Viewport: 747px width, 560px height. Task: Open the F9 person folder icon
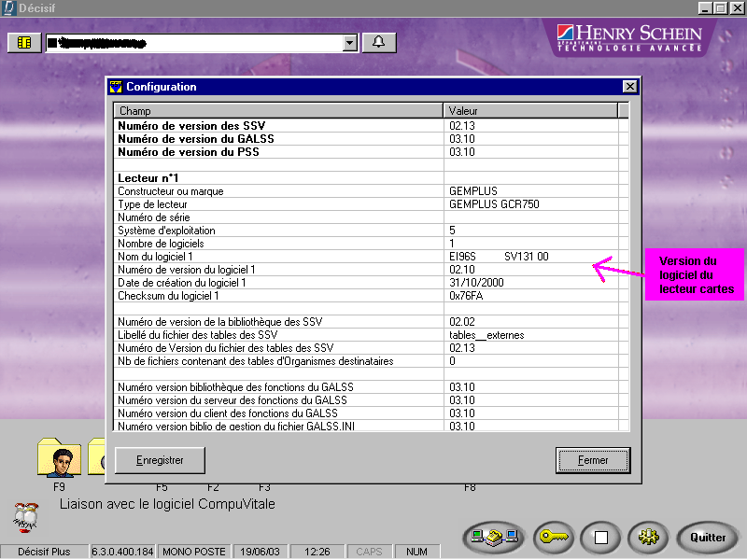(59, 457)
